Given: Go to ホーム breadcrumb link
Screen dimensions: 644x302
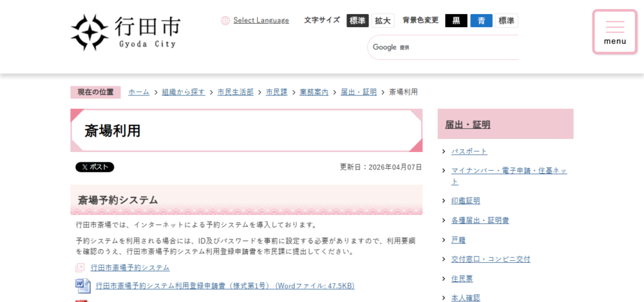Looking at the screenshot, I should [x=139, y=92].
